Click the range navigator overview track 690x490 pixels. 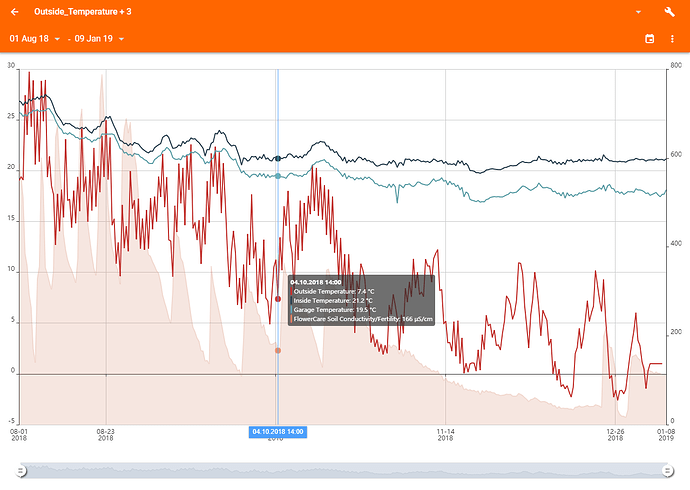click(x=344, y=471)
